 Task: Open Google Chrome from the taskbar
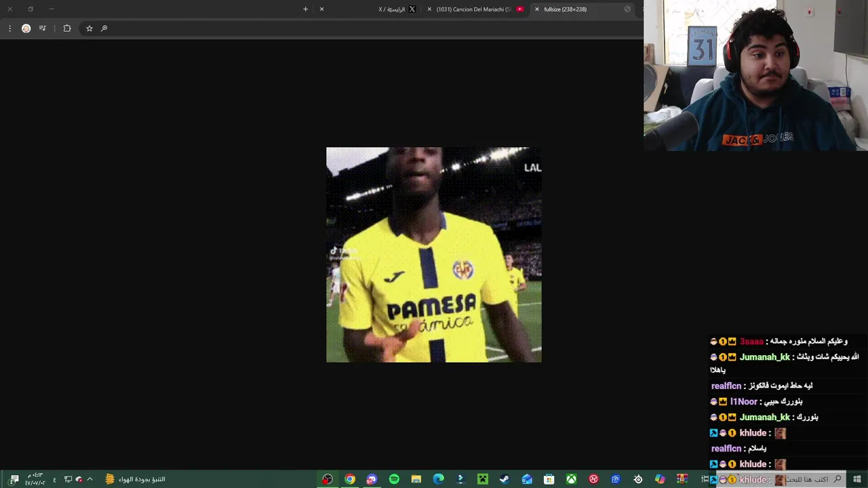click(350, 479)
